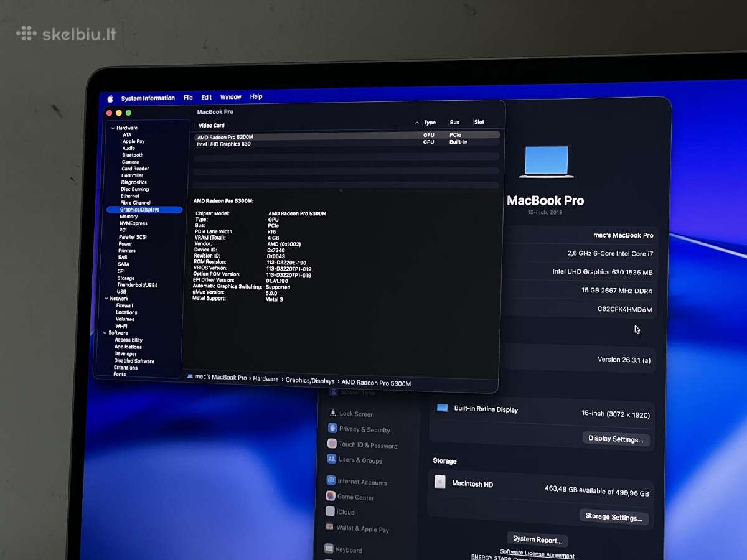Open Users & Groups settings
This screenshot has width=747, height=560.
(360, 460)
